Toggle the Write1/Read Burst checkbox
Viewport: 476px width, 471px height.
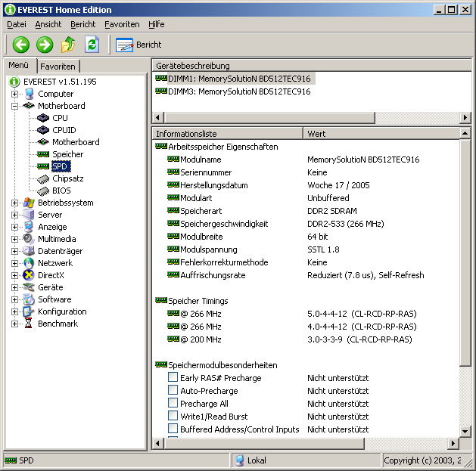click(173, 416)
